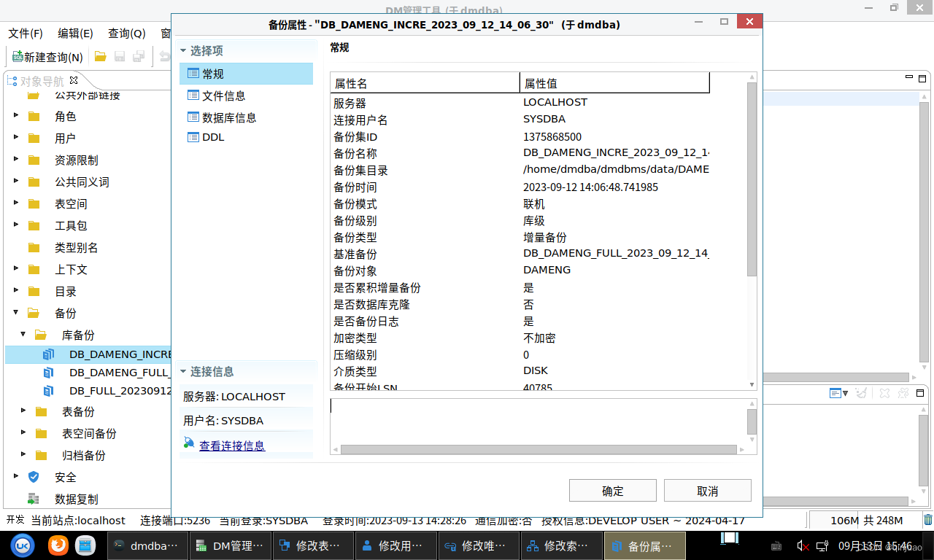Click the 常规 page icon in 选择项
Screen dimensions: 934x560
(193, 74)
